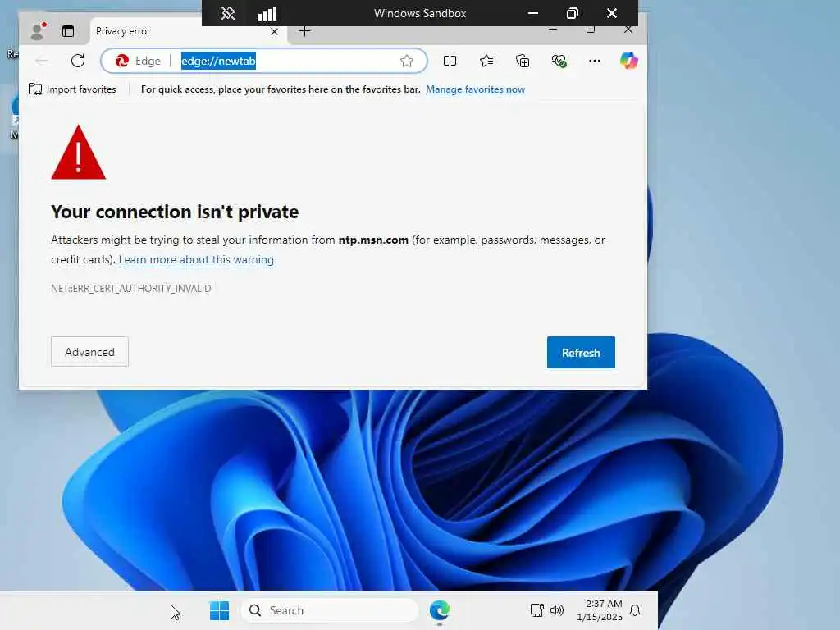Open the Windows Start button

click(x=219, y=610)
